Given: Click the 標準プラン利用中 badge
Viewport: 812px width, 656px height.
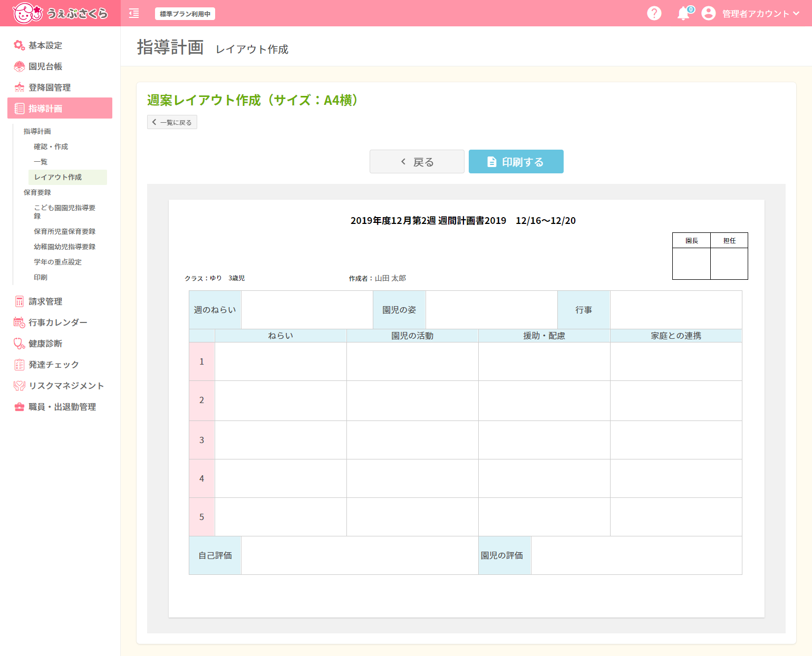Looking at the screenshot, I should (185, 14).
